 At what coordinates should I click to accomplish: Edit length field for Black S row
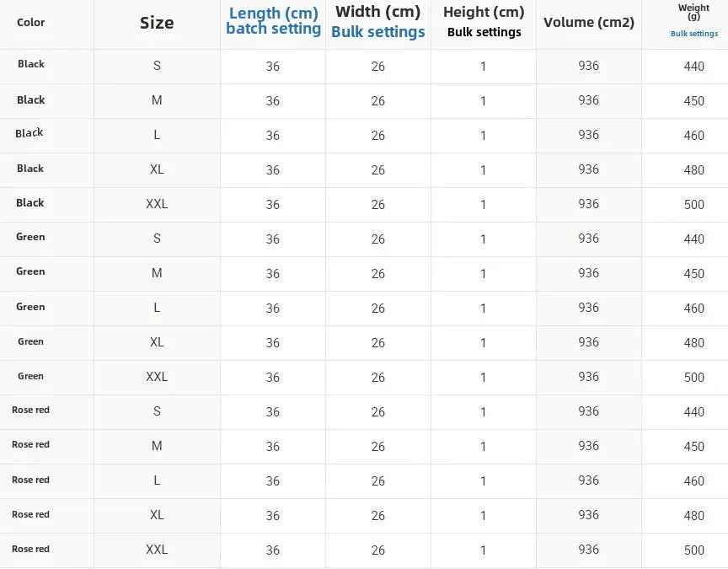(x=273, y=67)
